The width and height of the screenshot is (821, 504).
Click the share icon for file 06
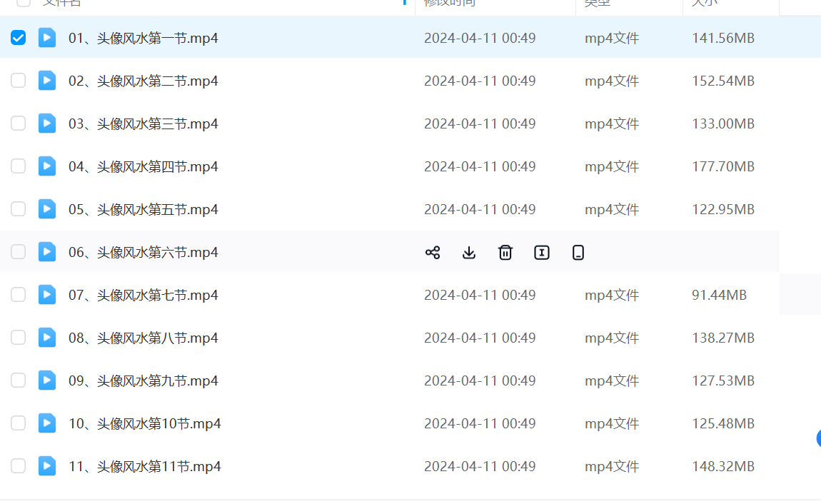433,252
